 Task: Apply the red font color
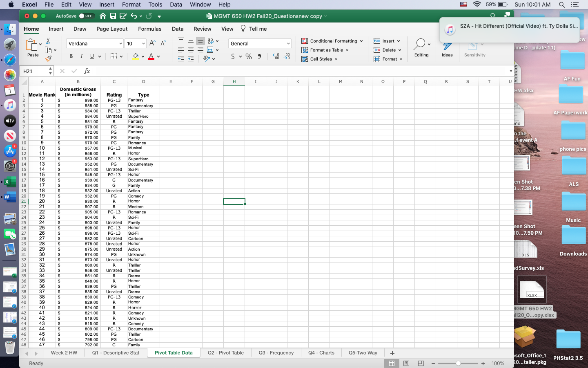point(151,56)
